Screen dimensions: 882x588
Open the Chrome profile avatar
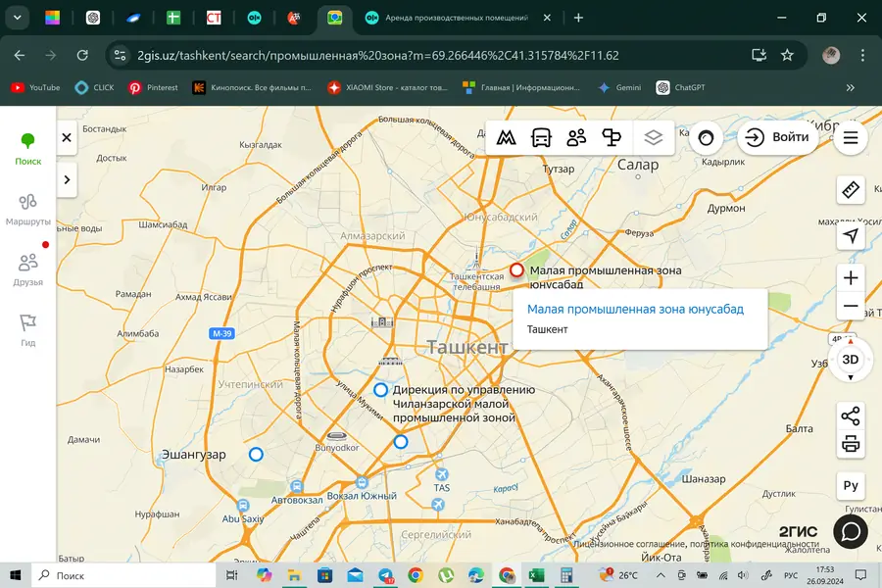831,55
